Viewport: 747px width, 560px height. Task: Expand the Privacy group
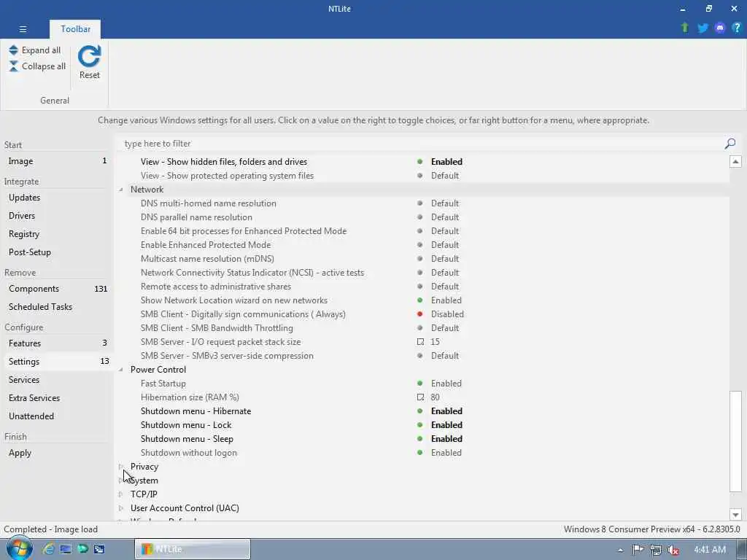coord(121,467)
